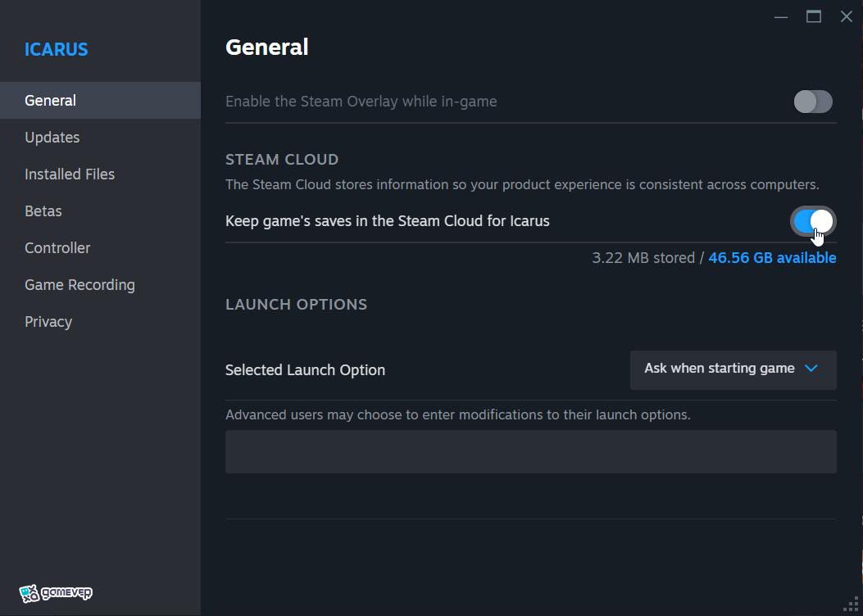Click the Steam Cloud description sentence
Viewport: 863px width, 616px height.
522,185
